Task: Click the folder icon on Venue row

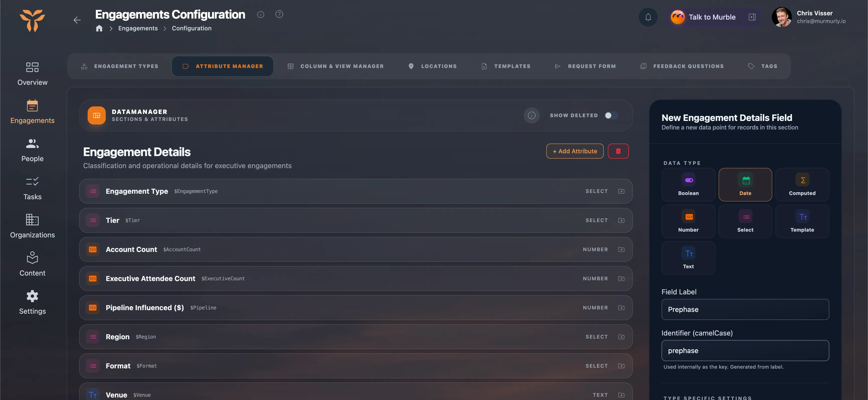Action: coord(621,395)
